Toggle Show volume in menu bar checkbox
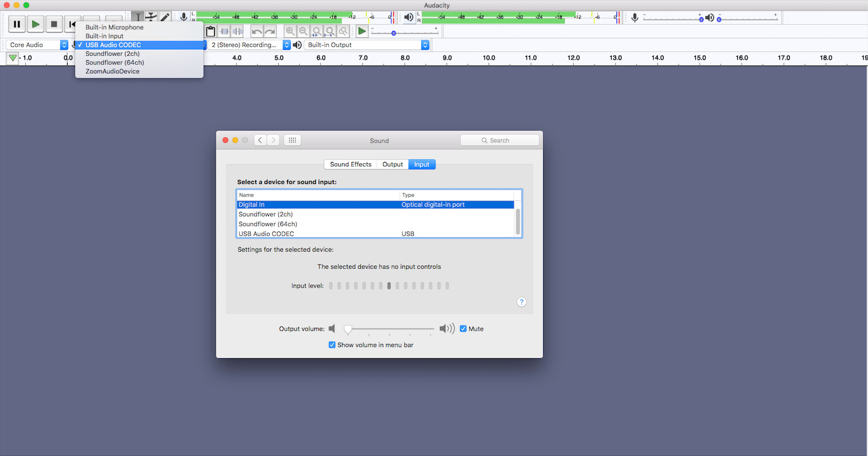Viewport: 868px width, 456px height. tap(332, 345)
